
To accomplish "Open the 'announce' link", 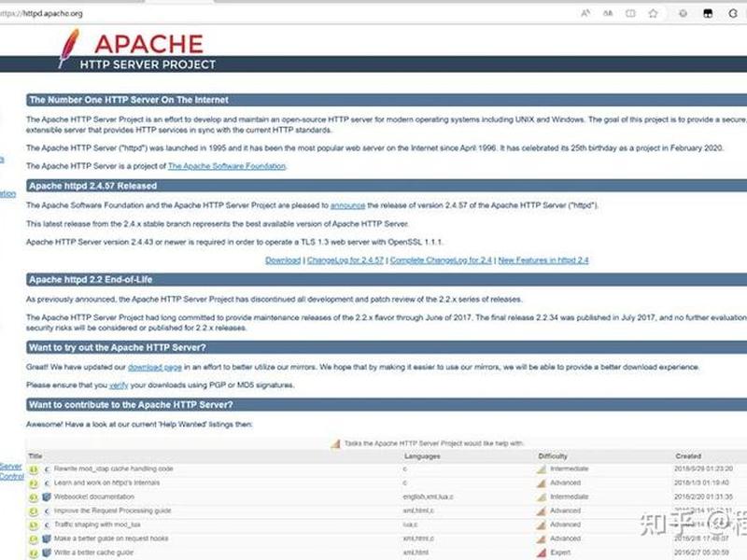I will 347,205.
